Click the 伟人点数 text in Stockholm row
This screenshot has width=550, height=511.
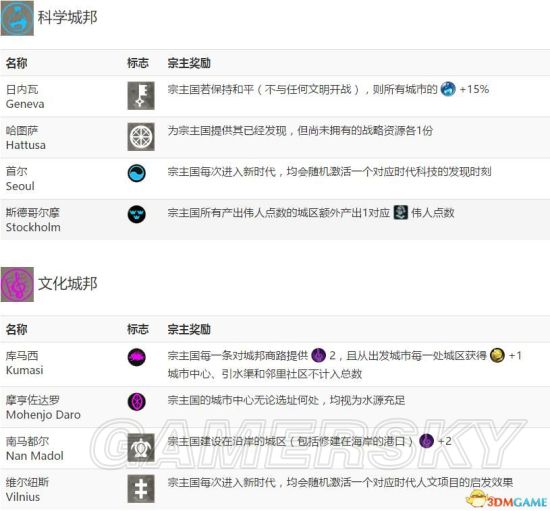click(433, 213)
